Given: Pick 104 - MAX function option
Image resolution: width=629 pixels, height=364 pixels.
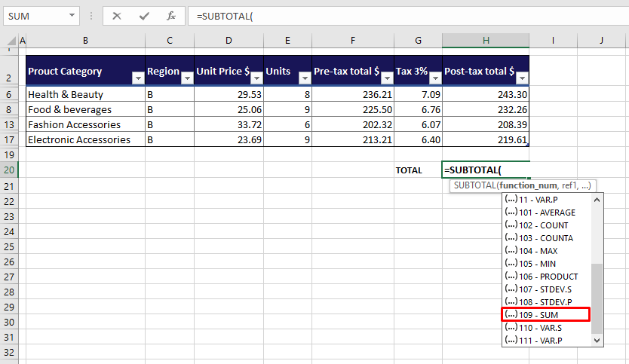Looking at the screenshot, I should point(545,250).
